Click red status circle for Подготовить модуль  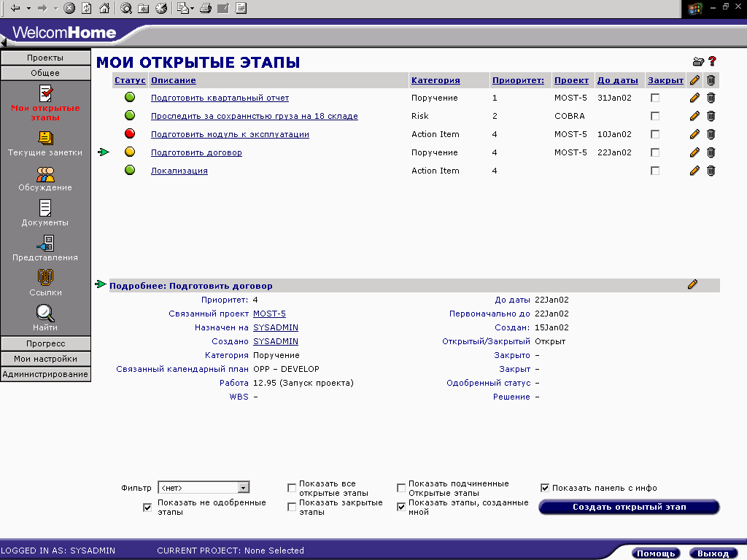[130, 134]
